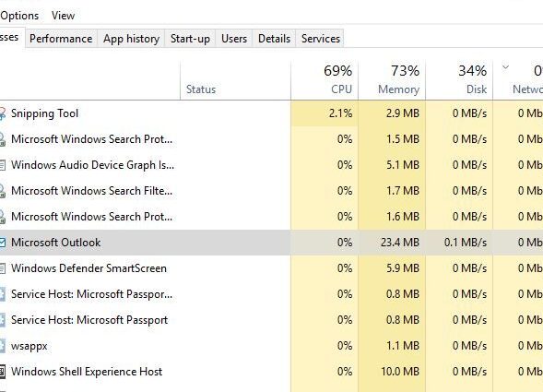
Task: Click the 5.1 MB memory value
Action: coord(403,165)
